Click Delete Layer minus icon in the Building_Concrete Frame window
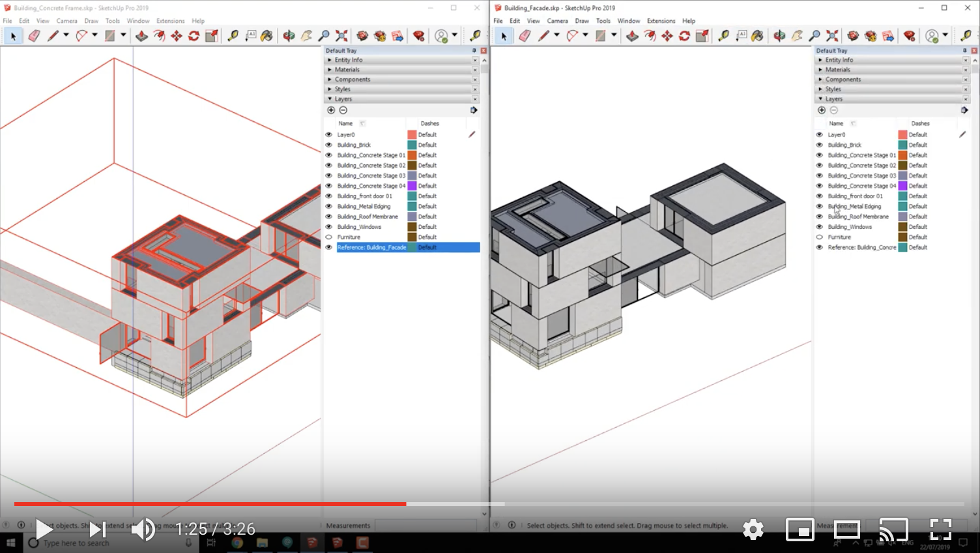 343,110
